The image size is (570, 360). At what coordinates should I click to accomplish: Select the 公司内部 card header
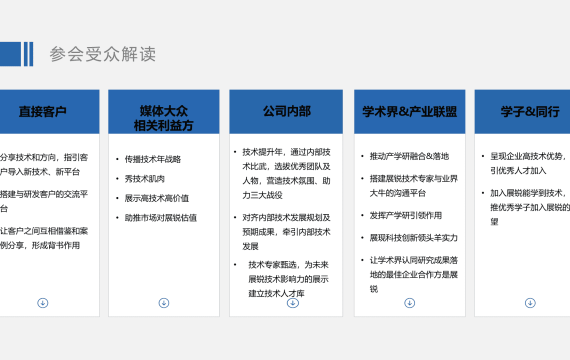(286, 112)
